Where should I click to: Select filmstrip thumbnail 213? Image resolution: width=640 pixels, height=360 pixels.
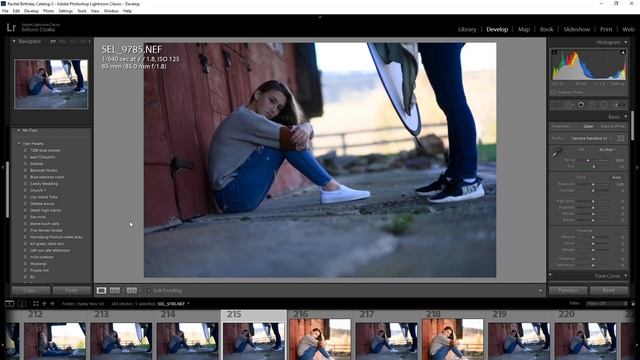[121, 341]
